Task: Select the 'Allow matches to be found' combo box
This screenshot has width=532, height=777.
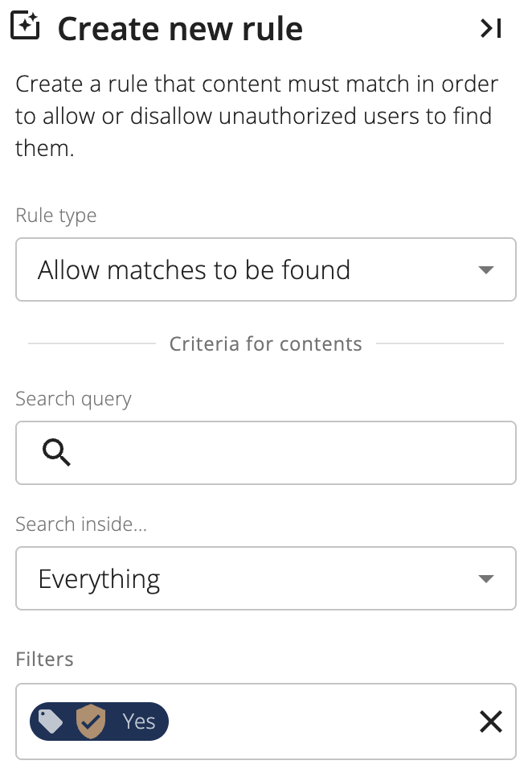Action: (x=266, y=269)
